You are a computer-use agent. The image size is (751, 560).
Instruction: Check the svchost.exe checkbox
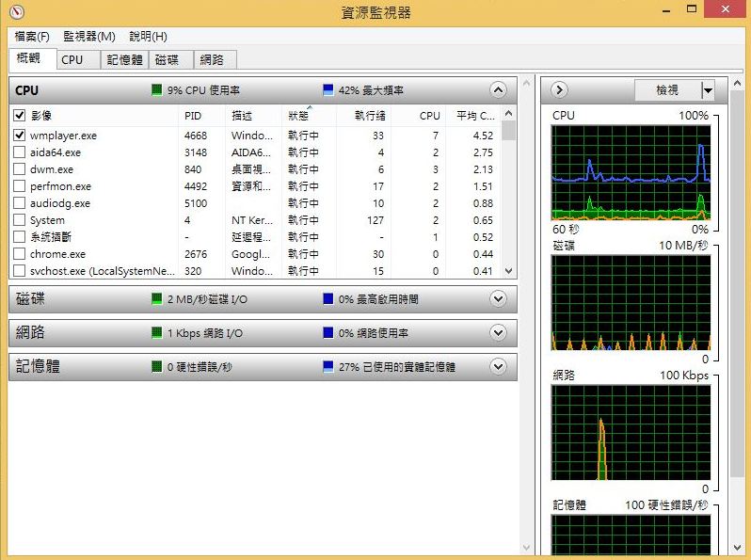coord(19,271)
